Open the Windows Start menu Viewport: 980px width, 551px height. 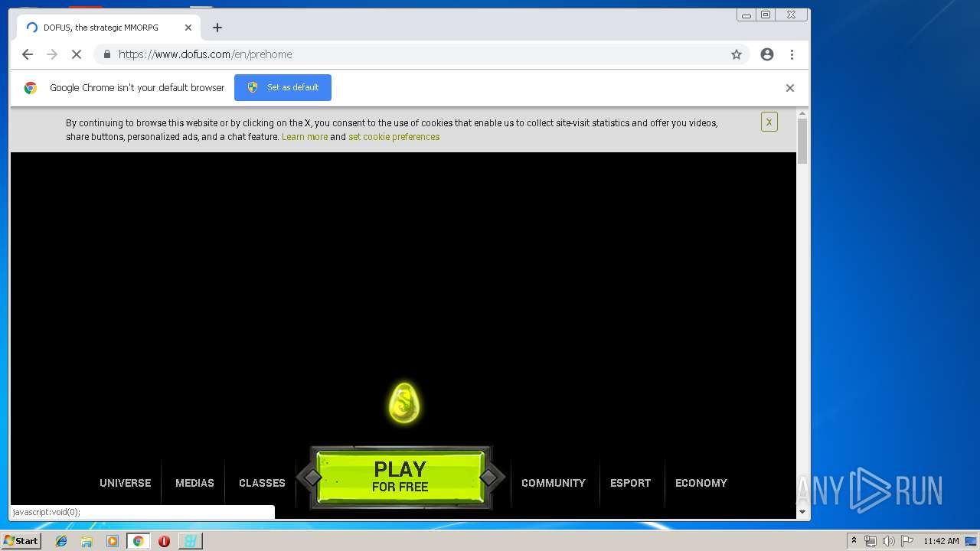(x=21, y=541)
